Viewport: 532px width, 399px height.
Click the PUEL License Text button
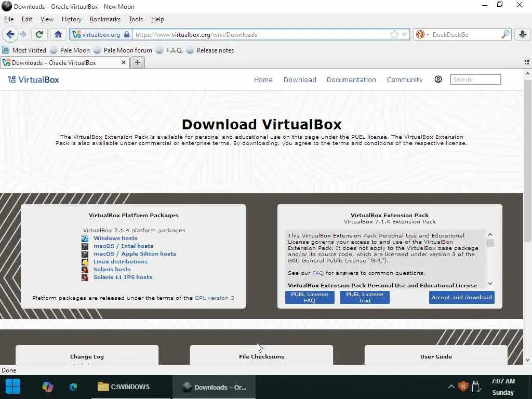click(364, 297)
